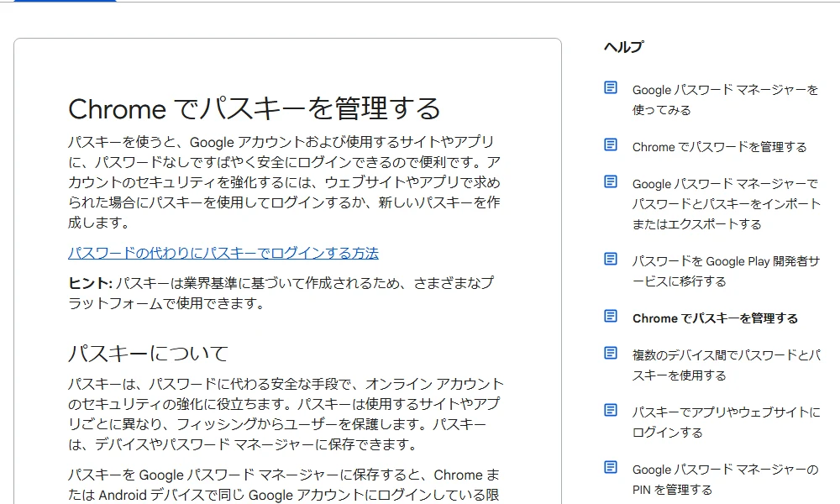Image resolution: width=840 pixels, height=504 pixels.
Task: Open help article 'Chrome でパスワードを管理する'
Action: point(720,147)
